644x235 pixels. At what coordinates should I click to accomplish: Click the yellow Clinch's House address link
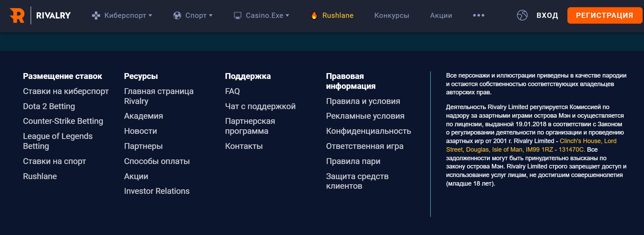(x=531, y=145)
